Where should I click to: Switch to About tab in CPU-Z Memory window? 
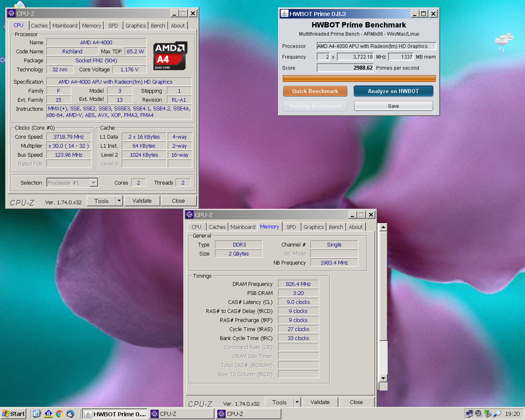click(x=356, y=227)
